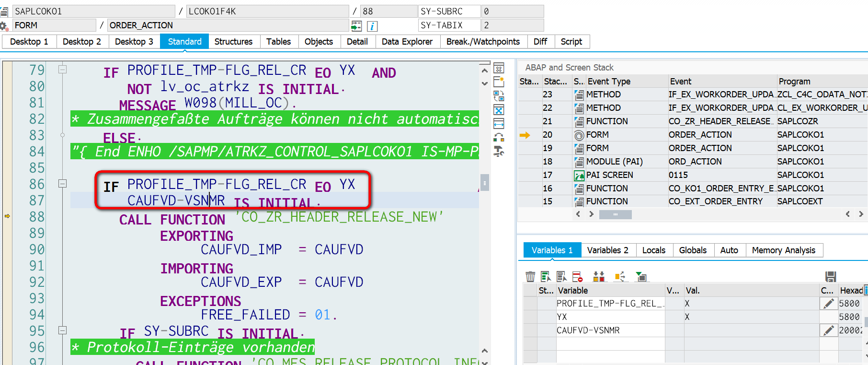Click the FORM icon in active stack row 20
The image size is (868, 365).
[579, 135]
